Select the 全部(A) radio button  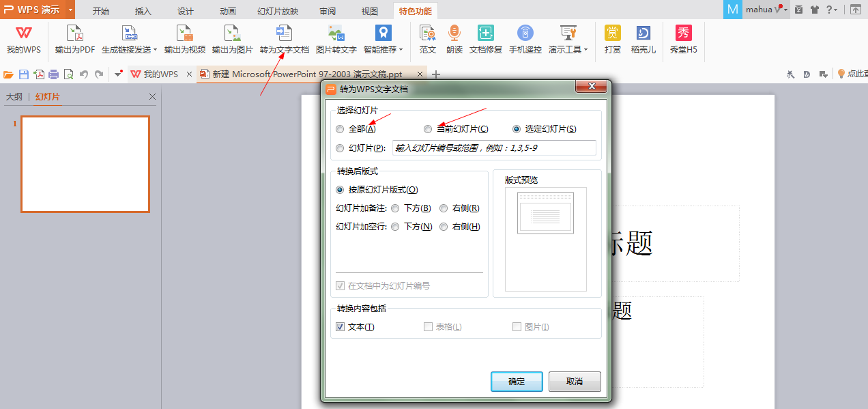[340, 129]
